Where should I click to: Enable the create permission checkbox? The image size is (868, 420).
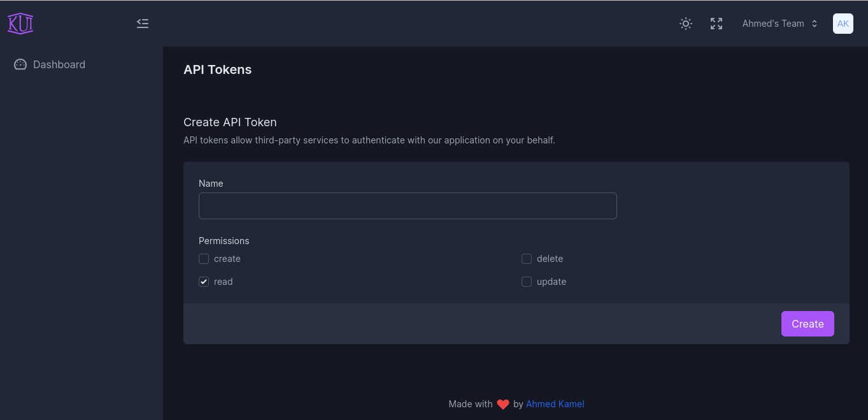[204, 259]
